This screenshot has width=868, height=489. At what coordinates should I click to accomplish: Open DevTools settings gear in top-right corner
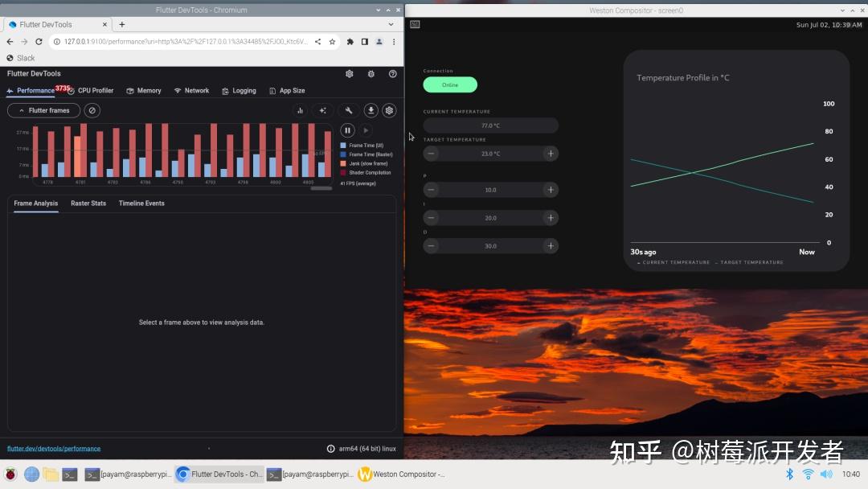click(350, 73)
